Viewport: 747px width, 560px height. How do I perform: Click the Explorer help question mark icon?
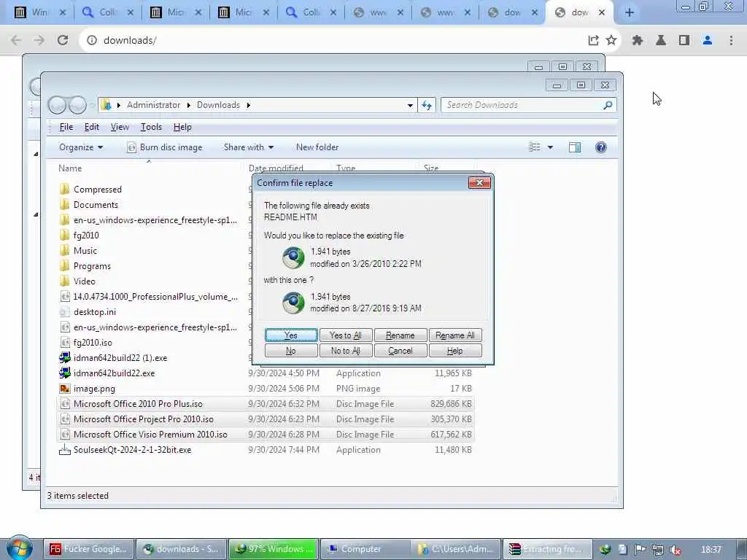[x=601, y=147]
